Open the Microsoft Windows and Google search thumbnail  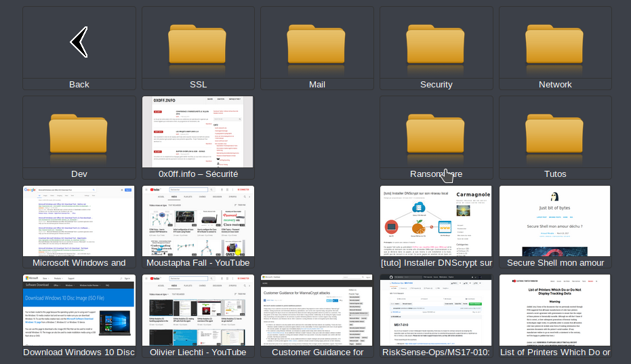79,221
